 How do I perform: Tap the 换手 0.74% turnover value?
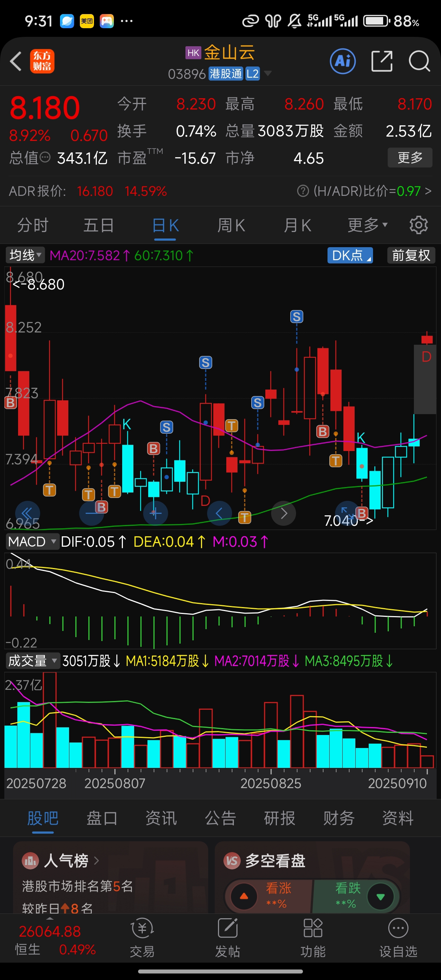coord(196,131)
